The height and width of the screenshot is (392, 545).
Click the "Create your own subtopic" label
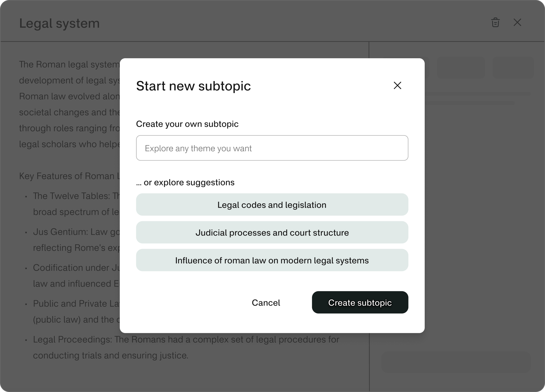click(x=187, y=124)
